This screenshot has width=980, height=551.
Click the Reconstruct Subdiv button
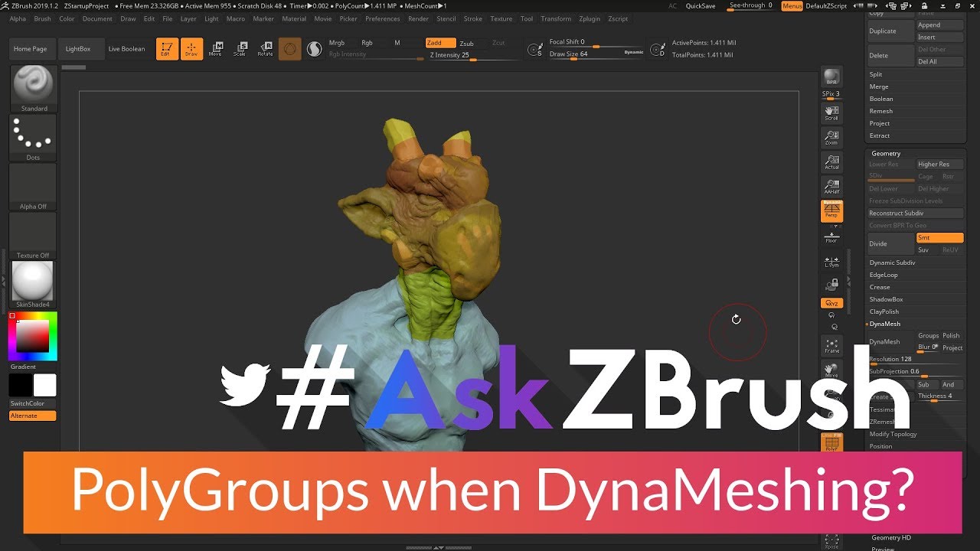[x=916, y=214]
